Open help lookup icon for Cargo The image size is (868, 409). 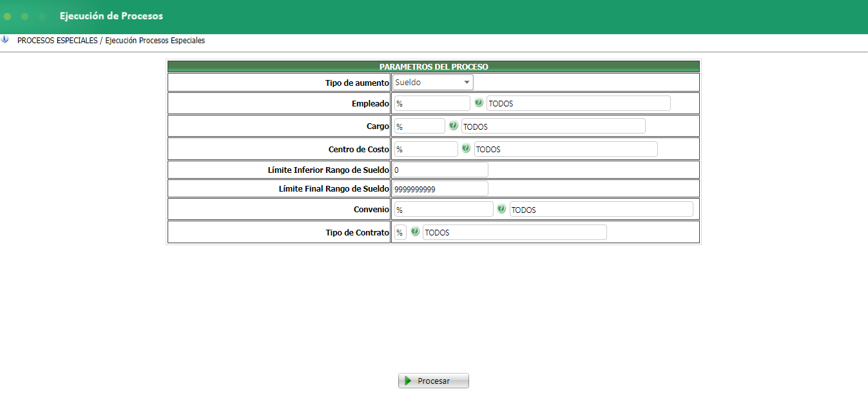(454, 126)
